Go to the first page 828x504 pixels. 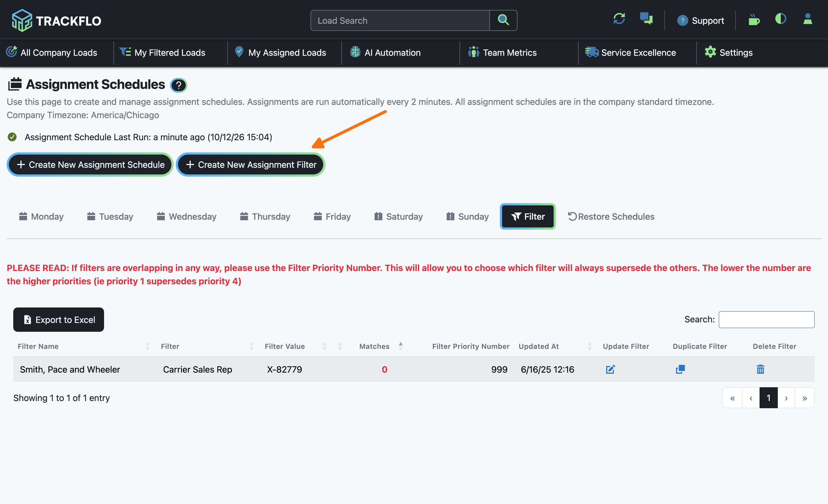(x=732, y=398)
